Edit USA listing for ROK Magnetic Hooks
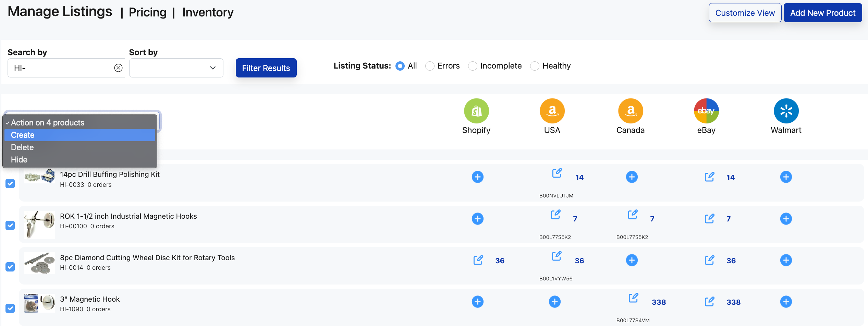 (555, 215)
